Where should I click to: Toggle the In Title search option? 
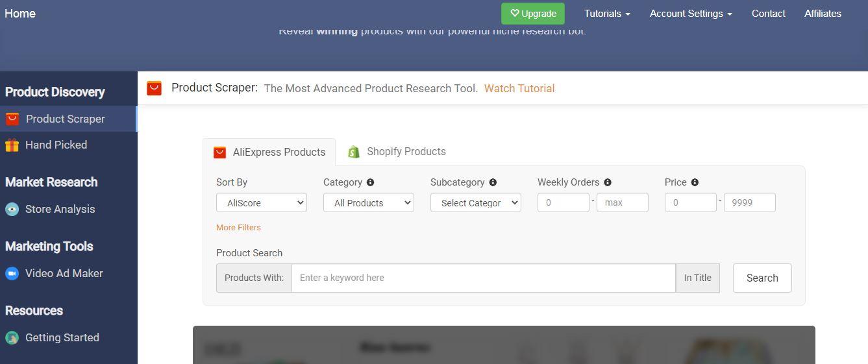coord(697,278)
